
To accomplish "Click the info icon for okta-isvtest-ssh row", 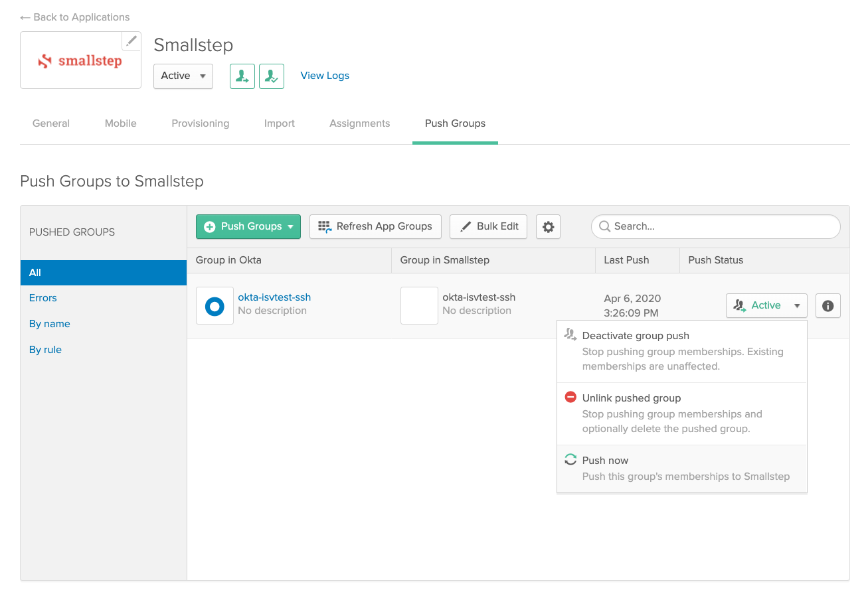I will (x=827, y=306).
